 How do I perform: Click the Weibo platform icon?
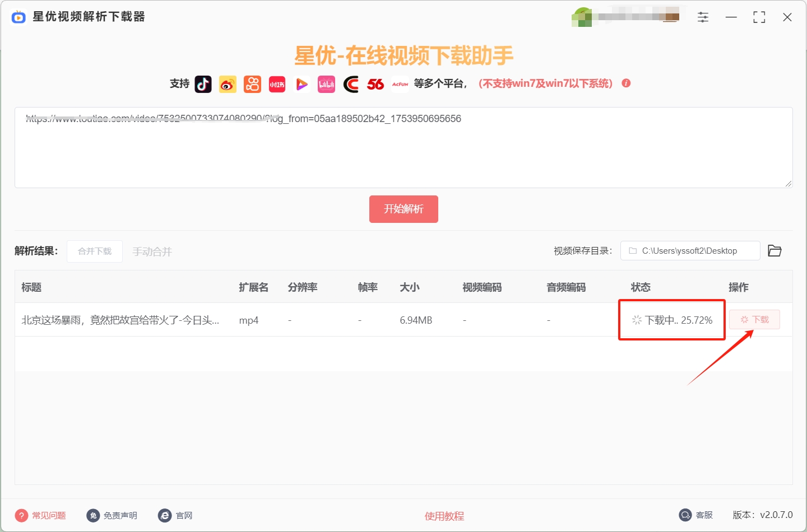[x=228, y=84]
